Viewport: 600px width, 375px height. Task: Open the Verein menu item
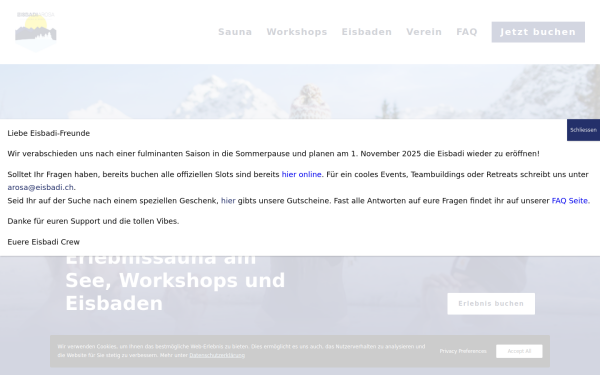click(x=424, y=32)
